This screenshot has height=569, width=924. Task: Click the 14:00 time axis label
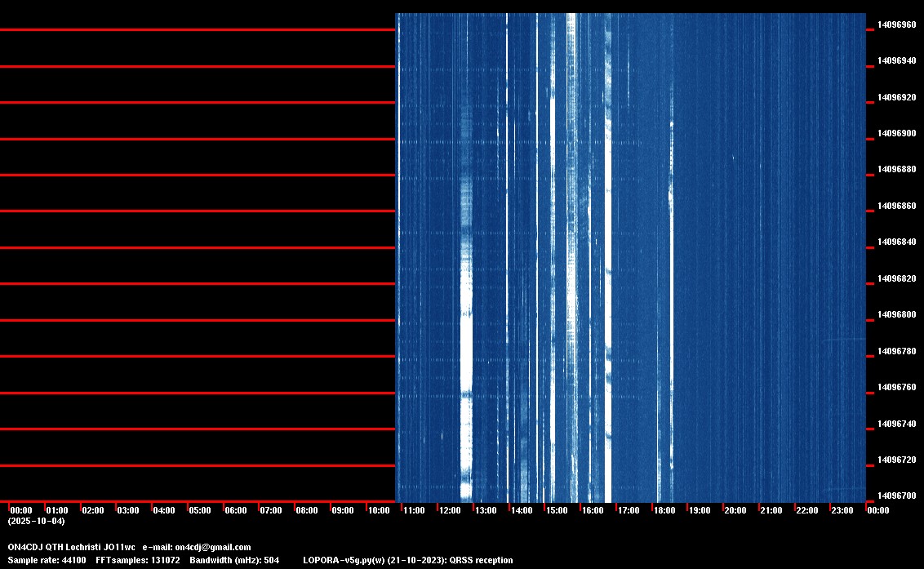pos(522,510)
